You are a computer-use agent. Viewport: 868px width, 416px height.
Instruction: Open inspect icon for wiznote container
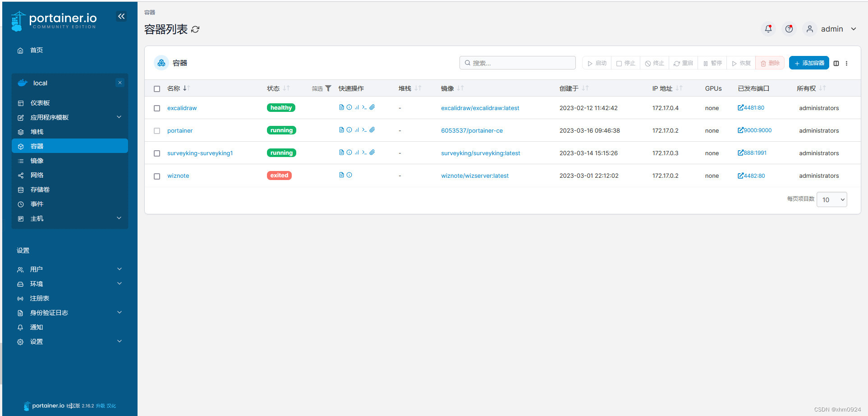[349, 175]
